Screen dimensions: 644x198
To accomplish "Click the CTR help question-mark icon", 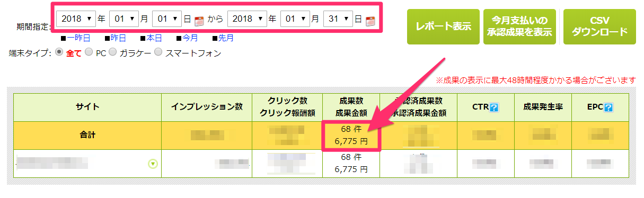I will (x=493, y=107).
